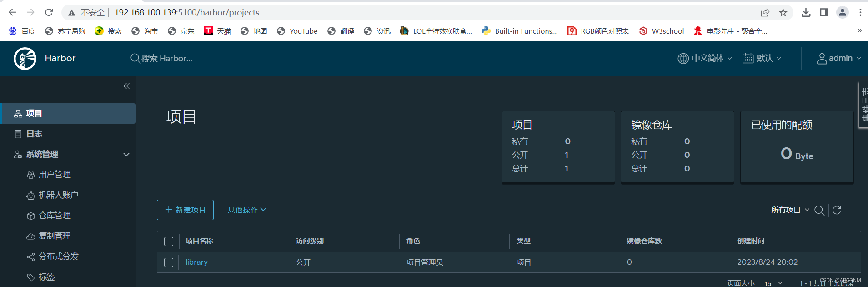The image size is (868, 287).
Task: Open the 中文简体 language dropdown
Action: 705,58
